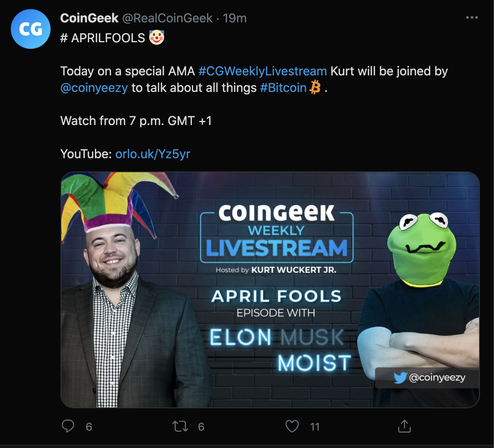Open the #CGWeeklyLivestream hashtag

[x=263, y=71]
